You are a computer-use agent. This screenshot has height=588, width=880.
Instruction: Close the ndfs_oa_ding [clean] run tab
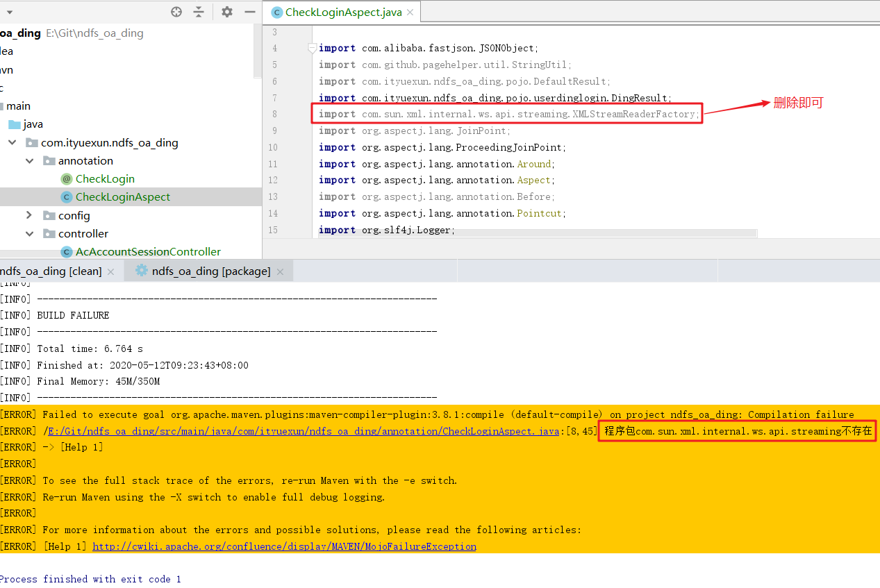110,271
